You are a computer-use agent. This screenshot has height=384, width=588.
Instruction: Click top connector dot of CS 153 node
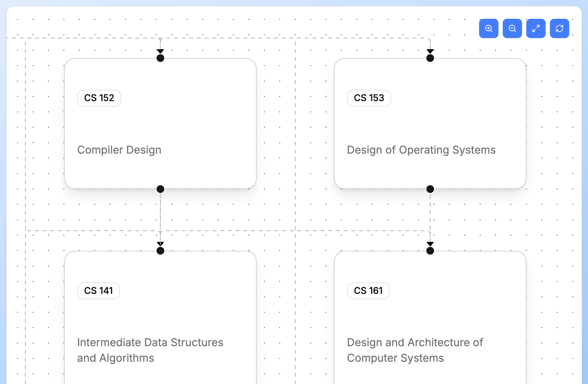[430, 58]
